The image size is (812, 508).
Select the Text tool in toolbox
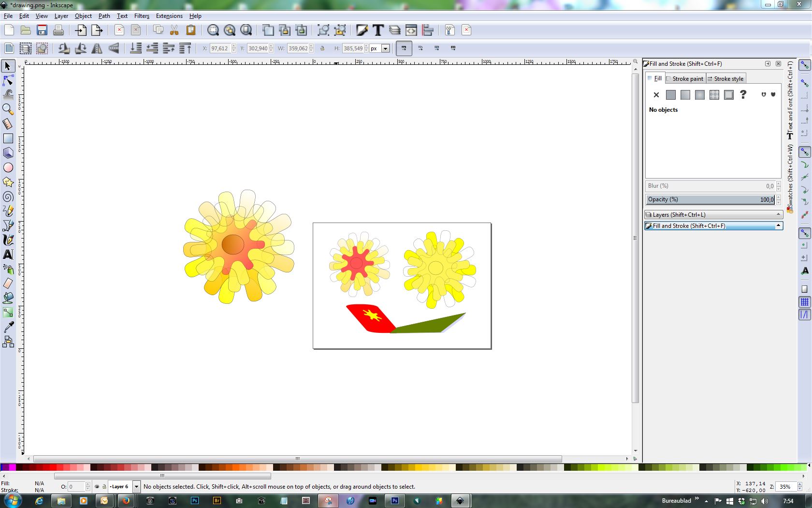[x=8, y=254]
